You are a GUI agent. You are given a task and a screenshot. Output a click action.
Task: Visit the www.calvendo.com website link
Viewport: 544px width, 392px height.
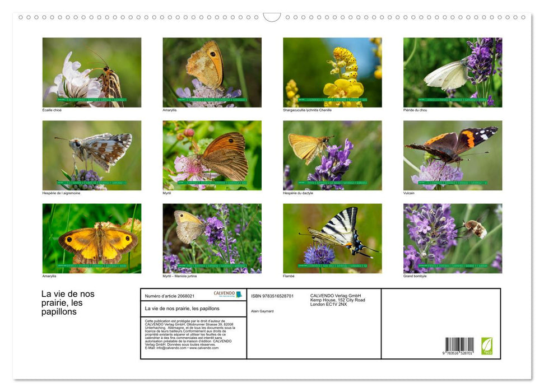pyautogui.click(x=203, y=347)
